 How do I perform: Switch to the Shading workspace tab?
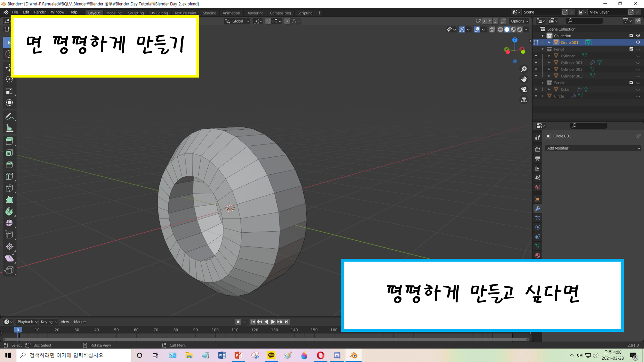point(209,13)
